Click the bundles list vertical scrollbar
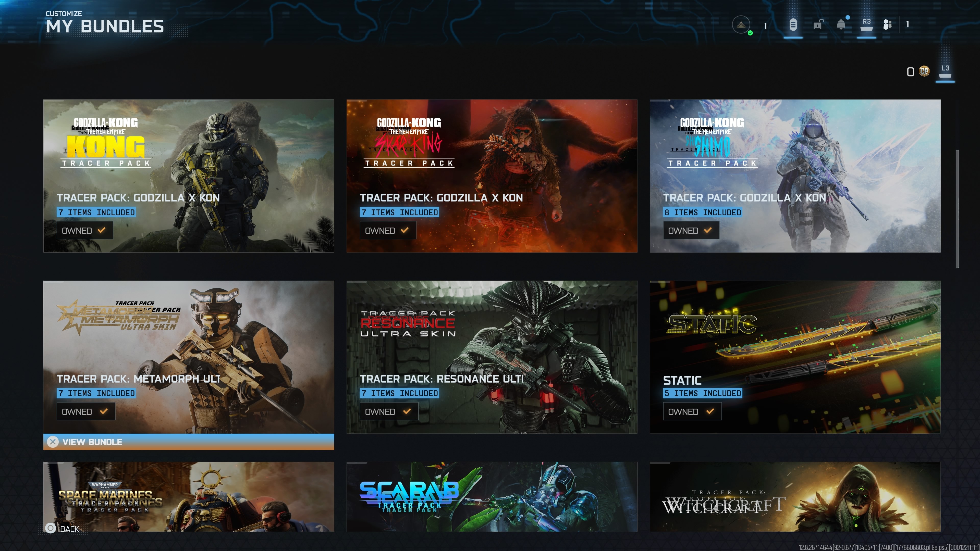The height and width of the screenshot is (551, 980). tap(957, 209)
